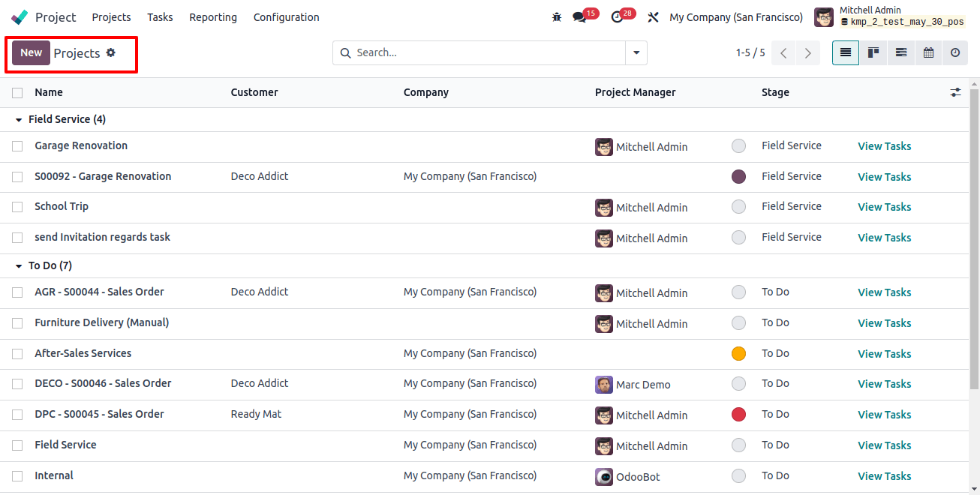Image resolution: width=980 pixels, height=495 pixels.
Task: Click OdooBot avatar in Internal row
Action: [x=604, y=476]
